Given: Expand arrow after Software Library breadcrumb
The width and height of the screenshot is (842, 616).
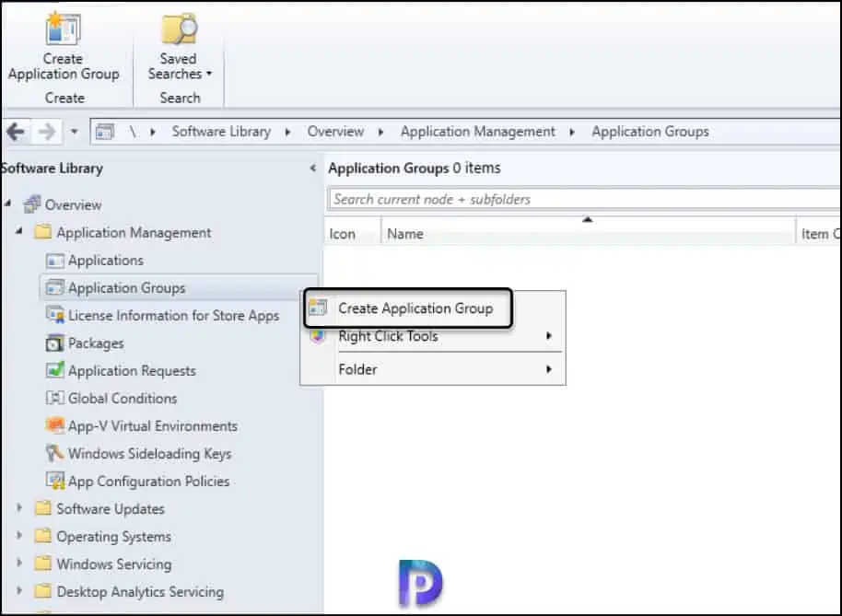Looking at the screenshot, I should (x=288, y=132).
